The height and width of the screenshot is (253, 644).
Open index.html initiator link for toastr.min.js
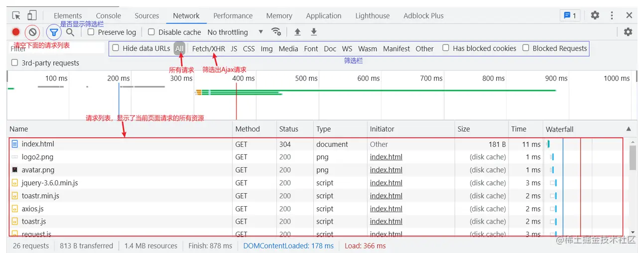tap(386, 196)
